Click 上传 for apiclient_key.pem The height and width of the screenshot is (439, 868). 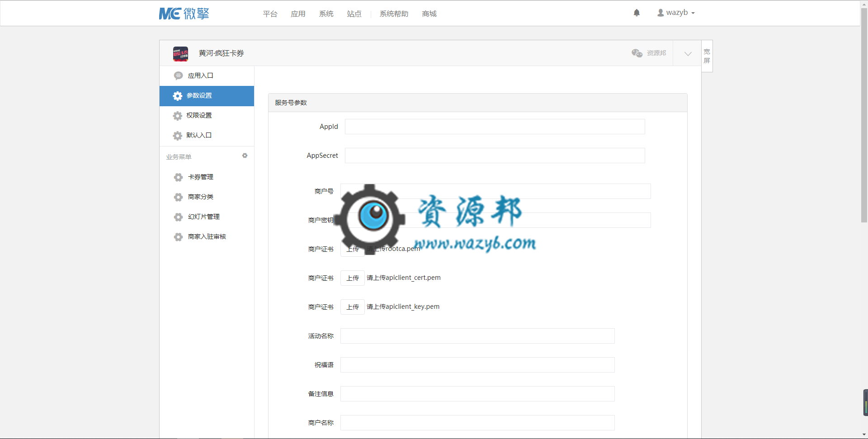[353, 307]
